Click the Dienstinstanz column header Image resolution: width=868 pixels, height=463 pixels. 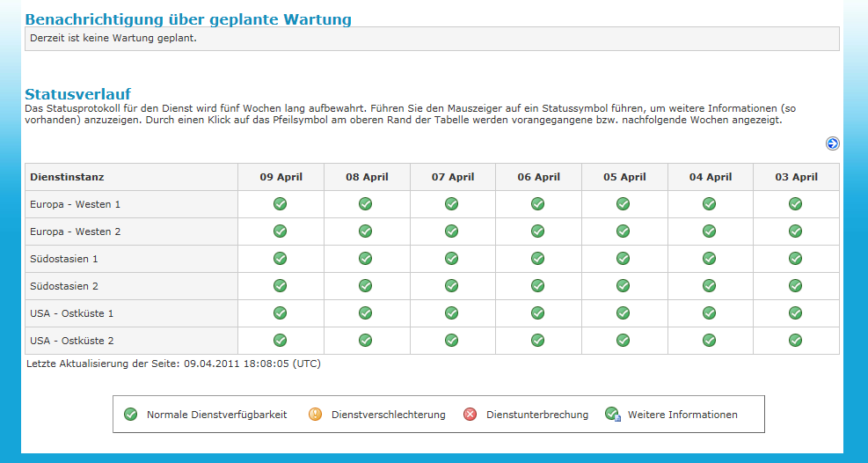(x=67, y=177)
